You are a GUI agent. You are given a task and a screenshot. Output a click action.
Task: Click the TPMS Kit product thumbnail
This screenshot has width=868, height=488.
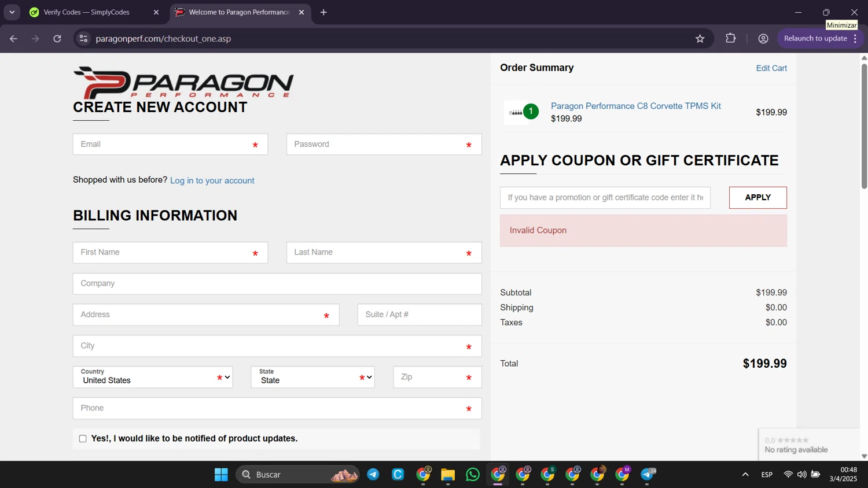tap(516, 113)
